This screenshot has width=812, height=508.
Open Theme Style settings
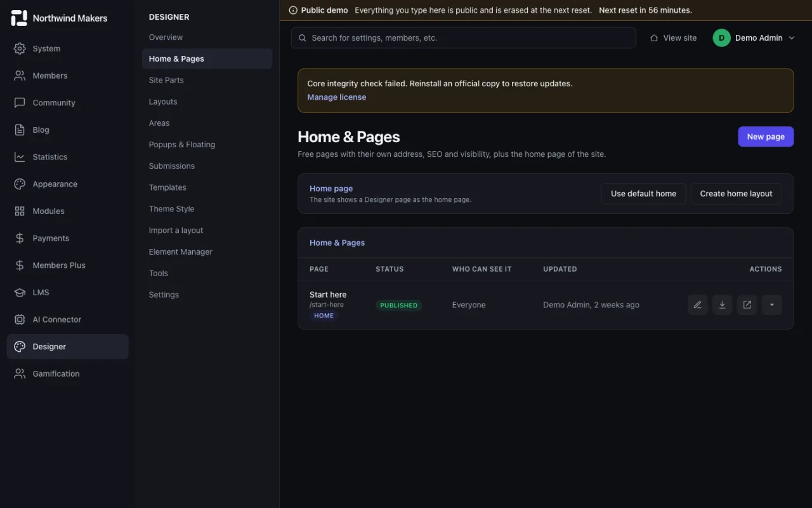171,209
